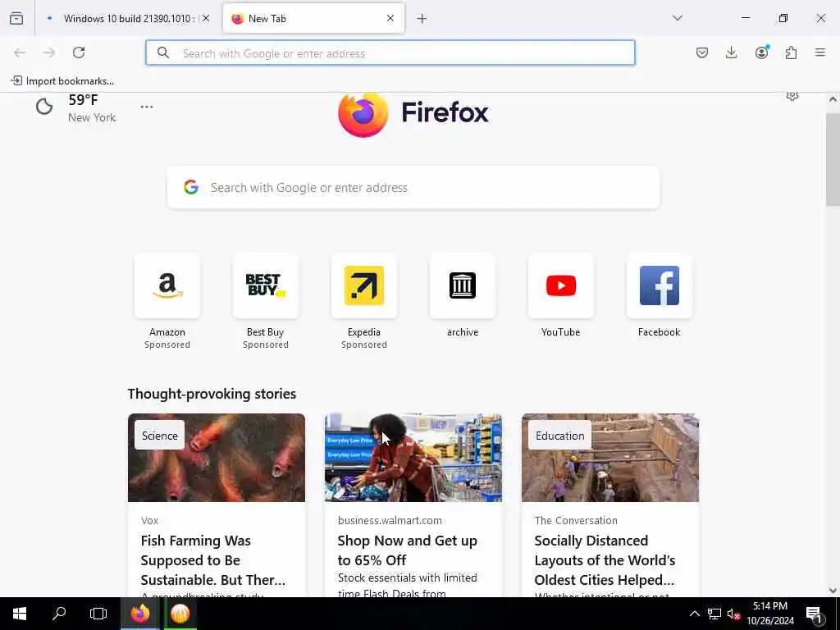The height and width of the screenshot is (630, 840).
Task: Open Task View on taskbar
Action: (x=98, y=614)
